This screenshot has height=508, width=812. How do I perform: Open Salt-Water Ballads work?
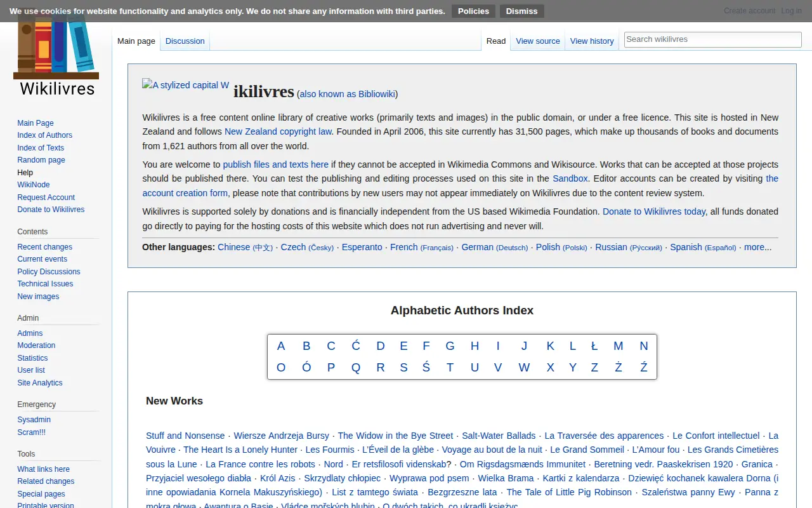coord(499,436)
